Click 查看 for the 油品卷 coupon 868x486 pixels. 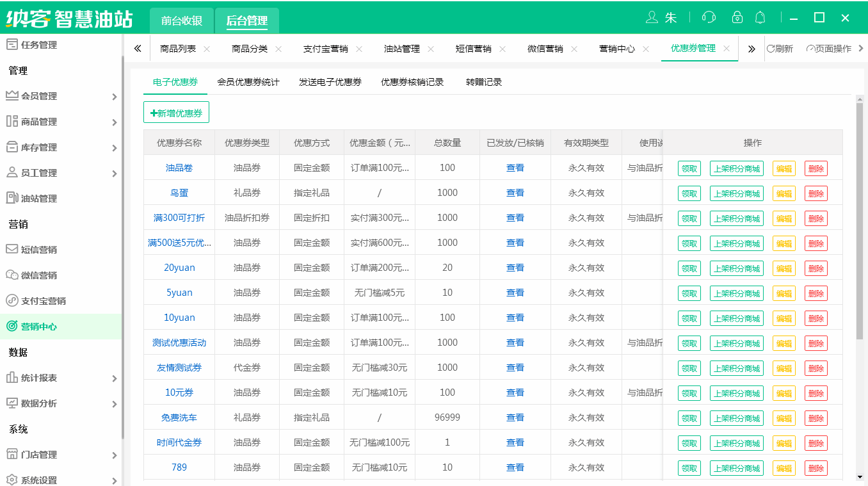515,168
